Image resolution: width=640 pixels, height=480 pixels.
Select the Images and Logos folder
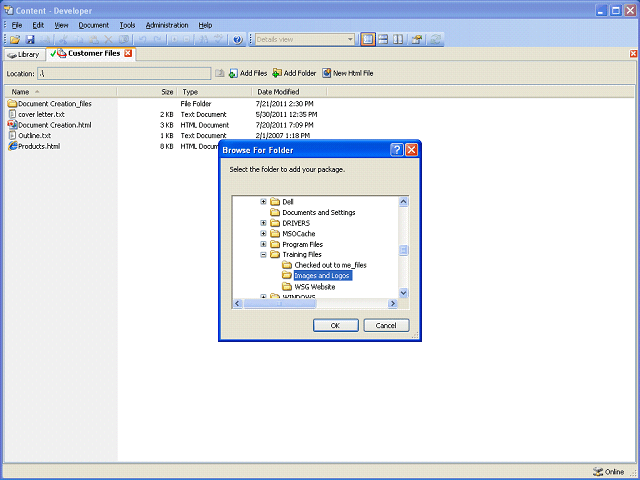[x=322, y=276]
